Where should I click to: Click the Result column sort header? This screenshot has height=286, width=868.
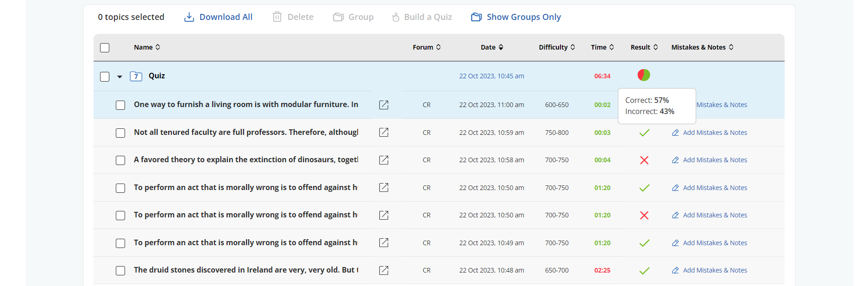(x=644, y=47)
